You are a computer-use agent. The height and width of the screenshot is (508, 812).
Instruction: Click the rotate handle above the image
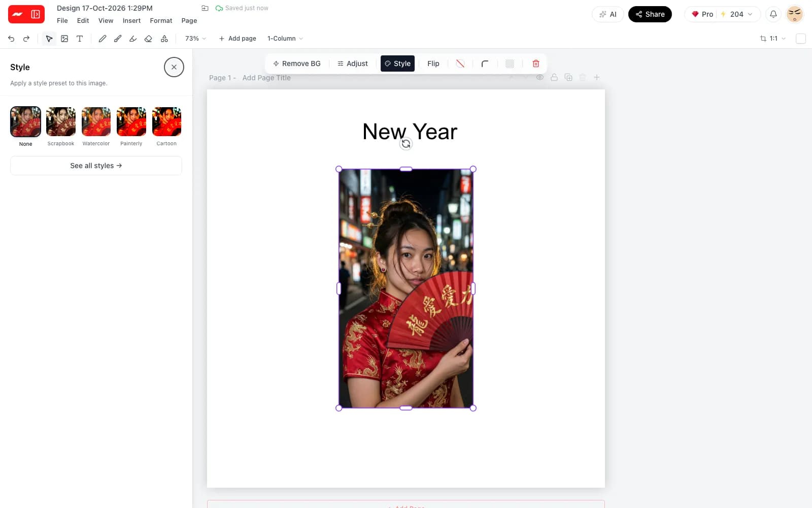coord(406,144)
